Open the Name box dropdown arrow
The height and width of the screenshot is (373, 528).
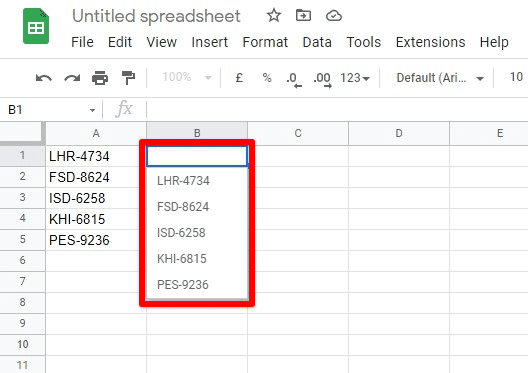pos(92,110)
